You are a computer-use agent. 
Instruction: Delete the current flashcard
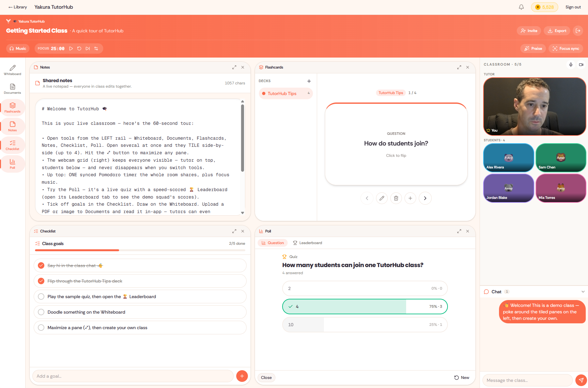coord(396,198)
